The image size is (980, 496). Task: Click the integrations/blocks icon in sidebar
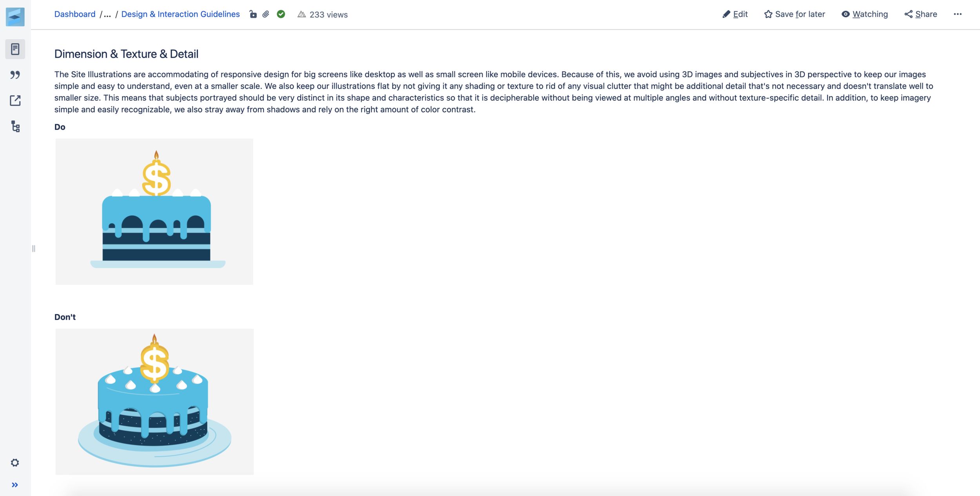15,126
